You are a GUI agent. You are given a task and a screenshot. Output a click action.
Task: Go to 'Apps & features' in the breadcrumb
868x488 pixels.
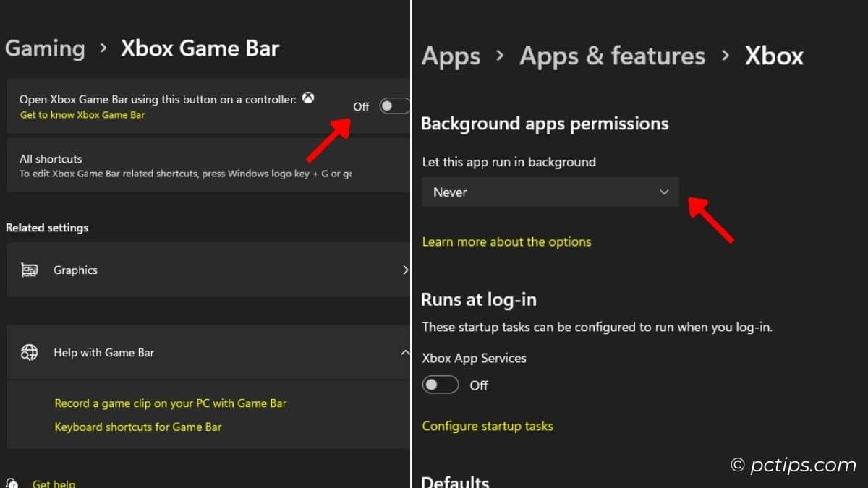(612, 56)
